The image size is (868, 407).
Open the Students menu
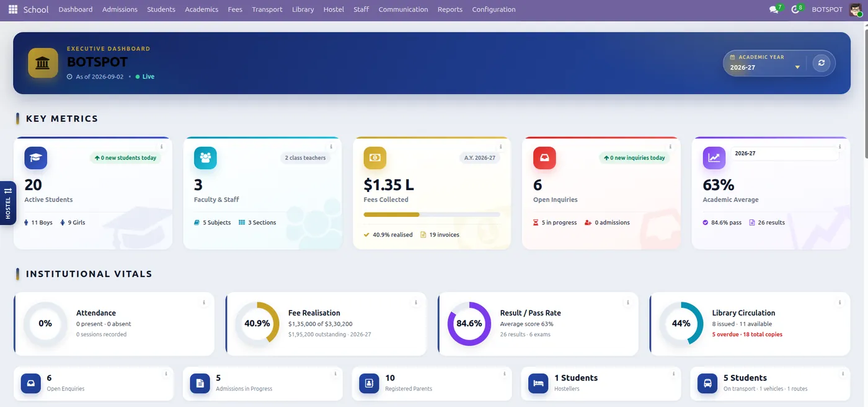coord(161,9)
